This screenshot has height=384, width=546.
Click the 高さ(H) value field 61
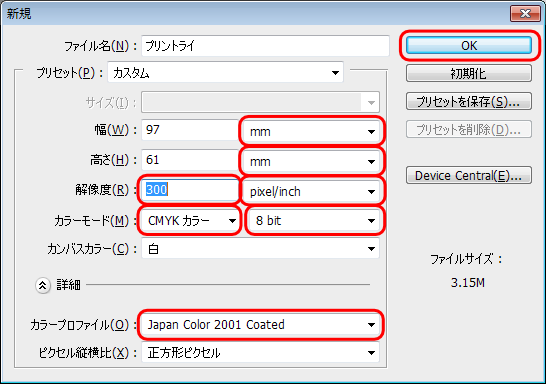(190, 160)
